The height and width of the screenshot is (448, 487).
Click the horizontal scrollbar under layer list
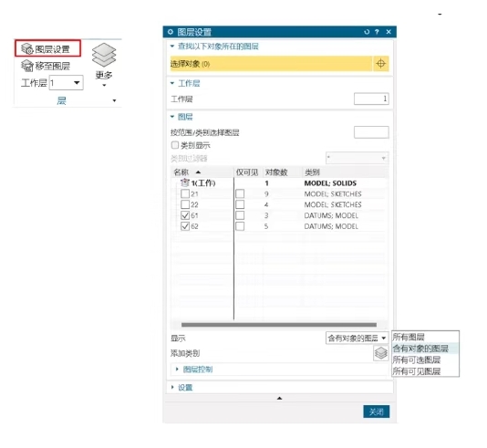point(279,325)
